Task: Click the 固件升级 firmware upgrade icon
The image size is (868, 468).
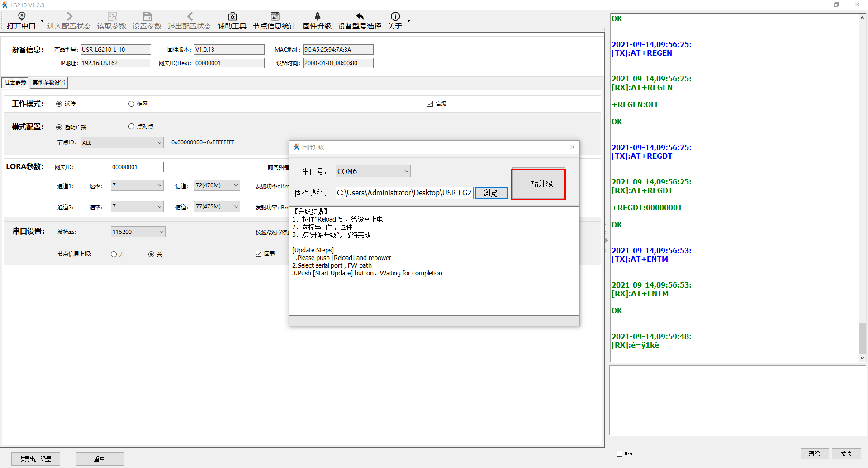Action: point(317,17)
